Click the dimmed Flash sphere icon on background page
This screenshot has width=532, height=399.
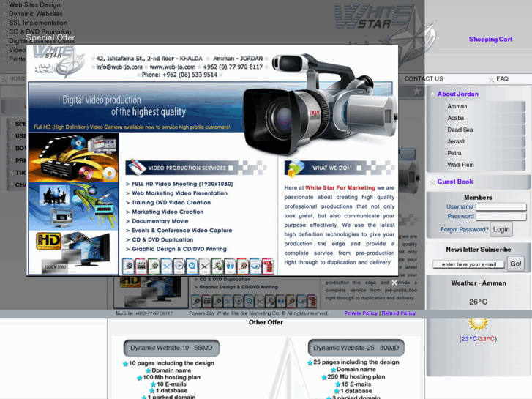click(x=280, y=301)
